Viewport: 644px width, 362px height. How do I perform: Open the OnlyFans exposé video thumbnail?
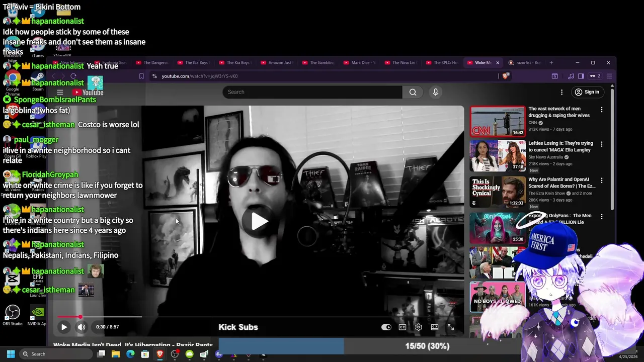pyautogui.click(x=498, y=228)
